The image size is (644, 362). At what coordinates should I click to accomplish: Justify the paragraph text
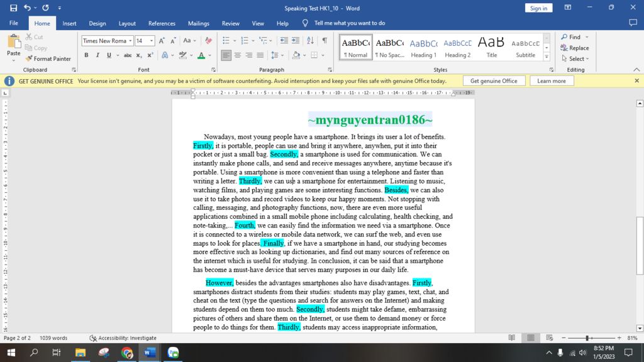tap(260, 55)
